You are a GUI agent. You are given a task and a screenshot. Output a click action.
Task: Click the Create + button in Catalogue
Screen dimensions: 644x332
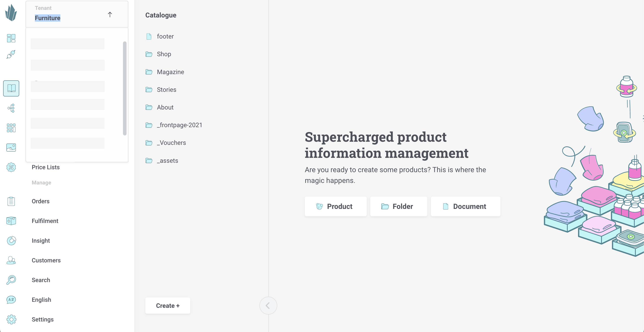click(168, 305)
